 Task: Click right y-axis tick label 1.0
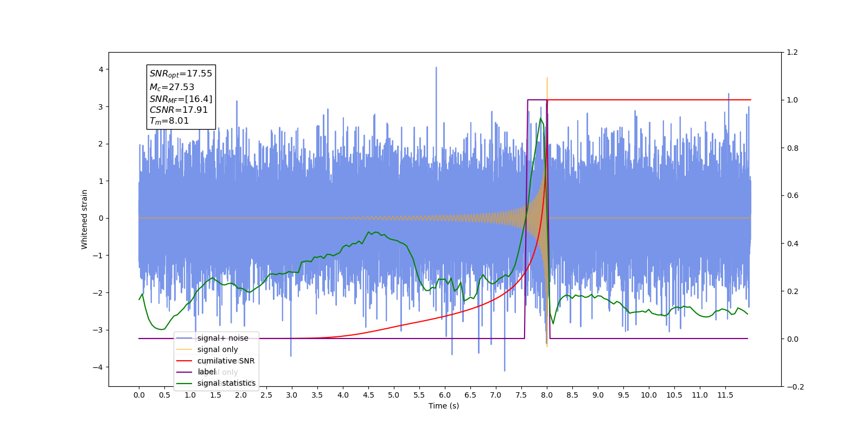pyautogui.click(x=793, y=100)
